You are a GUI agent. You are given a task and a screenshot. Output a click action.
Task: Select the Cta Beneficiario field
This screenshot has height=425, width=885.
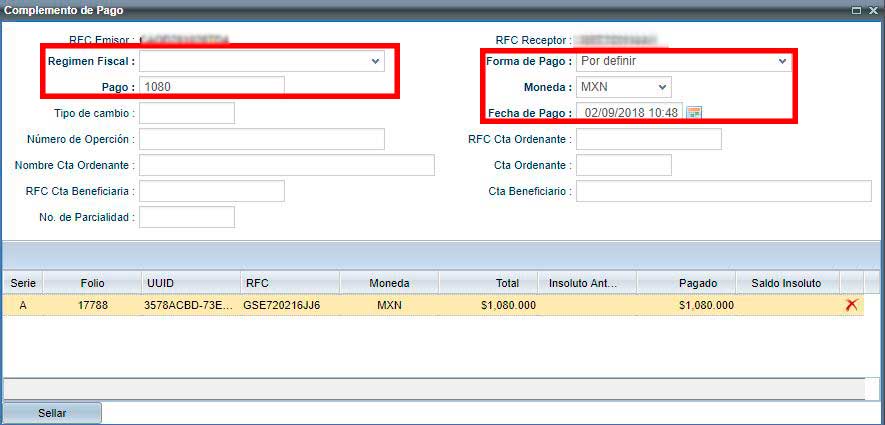723,191
